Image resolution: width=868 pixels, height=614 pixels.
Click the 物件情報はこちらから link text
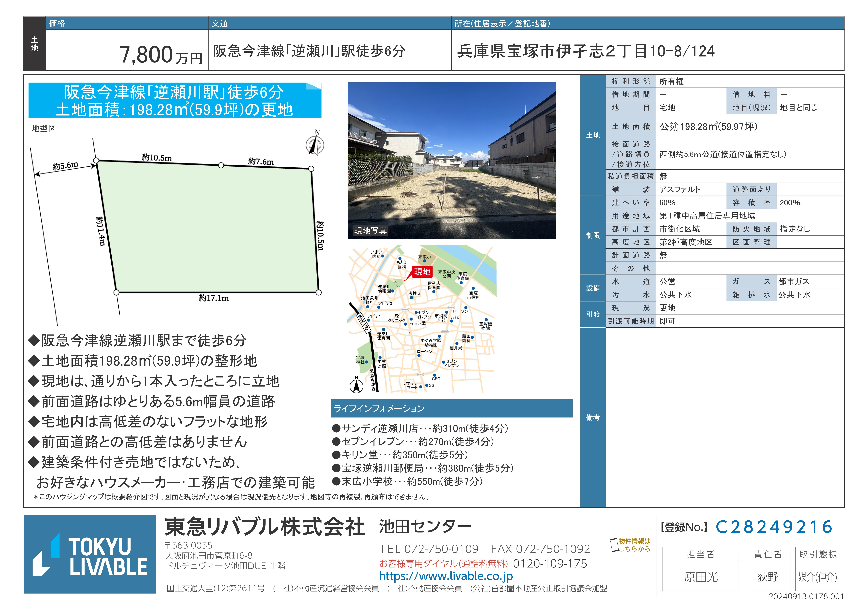pos(634,545)
